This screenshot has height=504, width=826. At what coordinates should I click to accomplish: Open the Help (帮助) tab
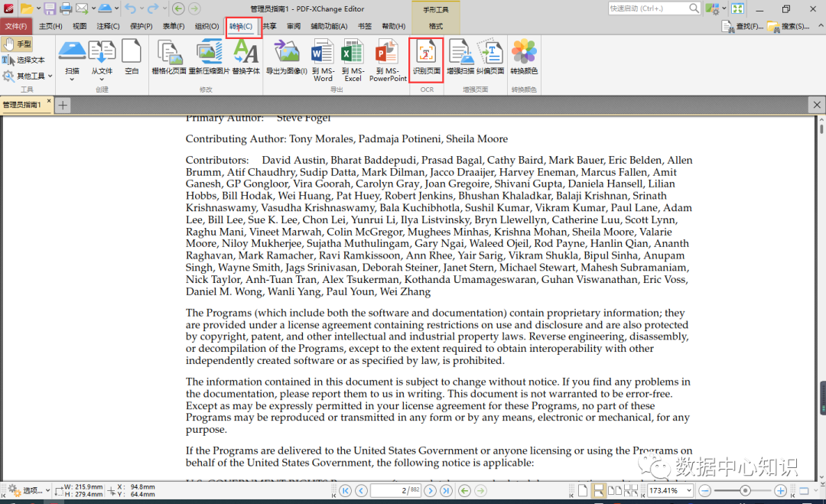(x=394, y=26)
